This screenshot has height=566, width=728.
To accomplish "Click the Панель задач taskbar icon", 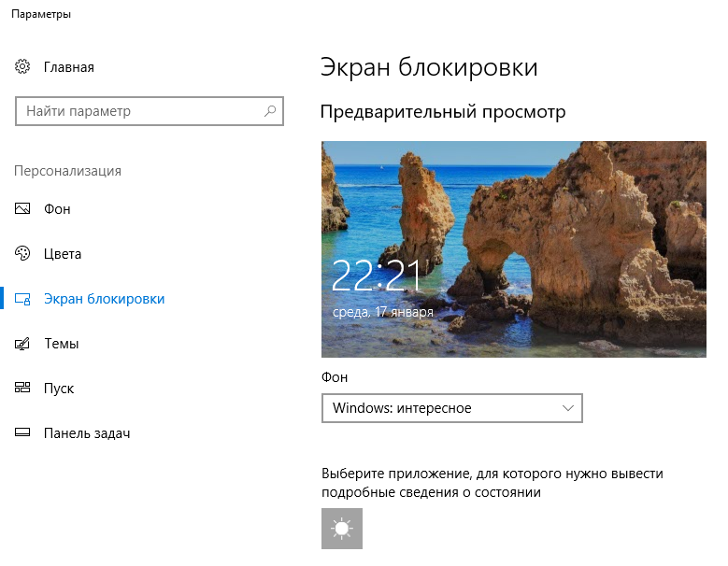I will 22,432.
